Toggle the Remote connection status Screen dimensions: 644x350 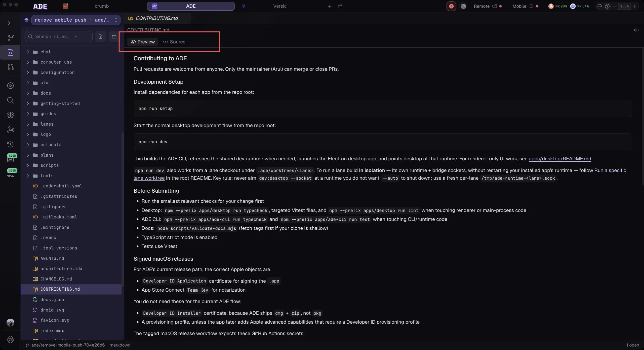click(x=487, y=6)
